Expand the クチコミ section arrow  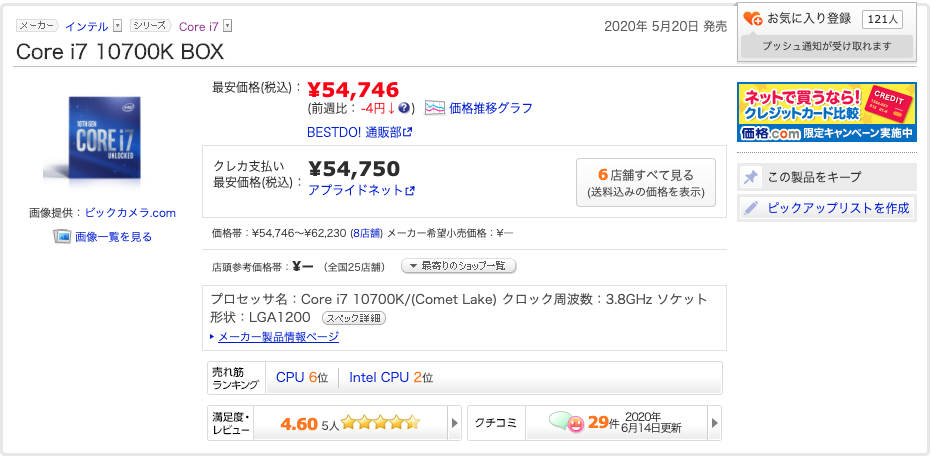[714, 423]
